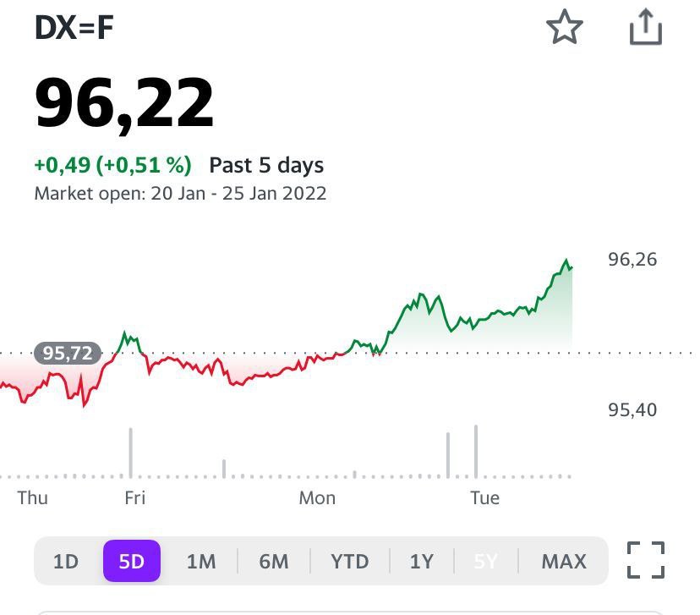Image resolution: width=700 pixels, height=615 pixels.
Task: Tap the Thu label on time axis
Action: coord(33,497)
